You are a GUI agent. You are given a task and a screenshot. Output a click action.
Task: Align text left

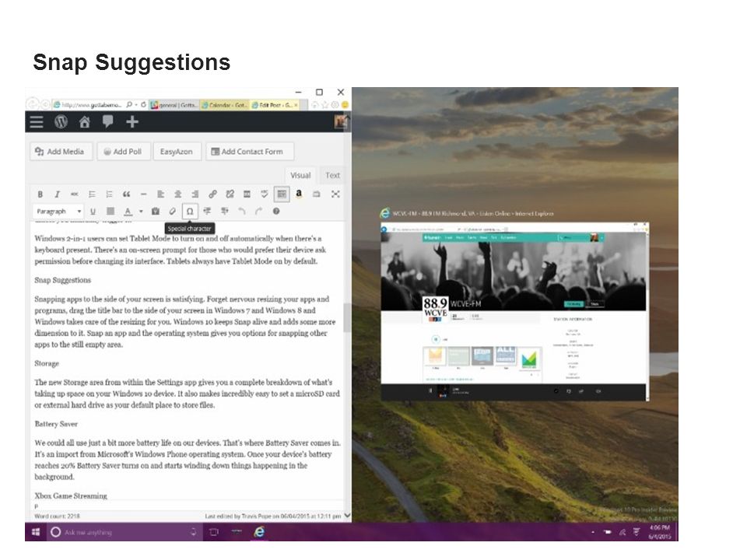point(160,194)
